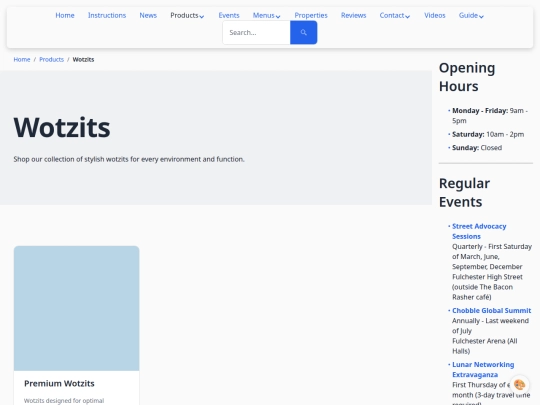Image resolution: width=540 pixels, height=405 pixels.
Task: Click the Wotzits page heading
Action: pyautogui.click(x=62, y=127)
